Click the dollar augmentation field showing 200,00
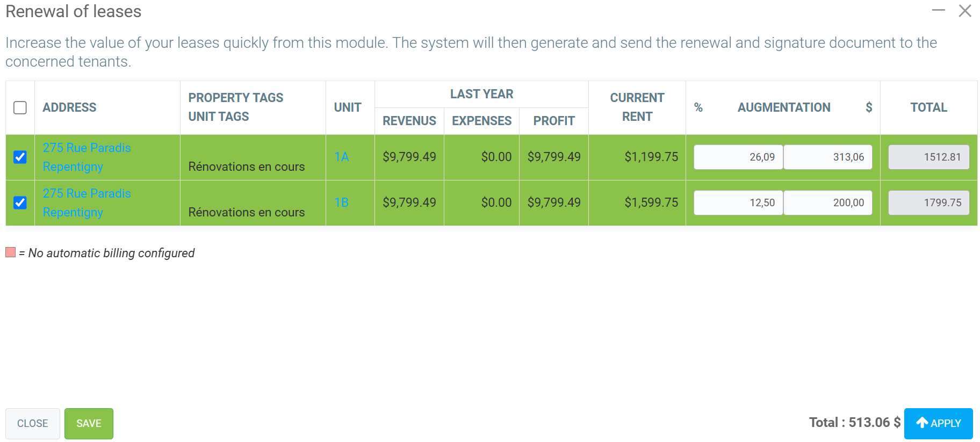The width and height of the screenshot is (980, 442). pyautogui.click(x=827, y=202)
